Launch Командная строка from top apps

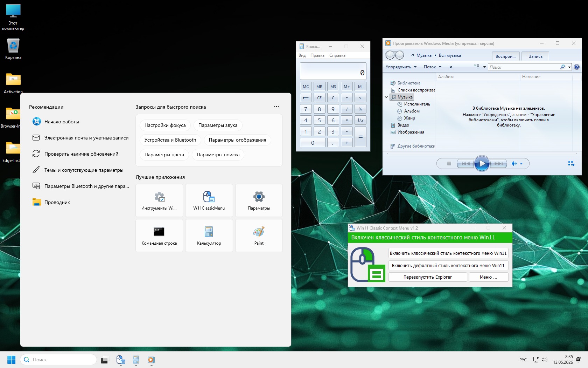tap(159, 236)
